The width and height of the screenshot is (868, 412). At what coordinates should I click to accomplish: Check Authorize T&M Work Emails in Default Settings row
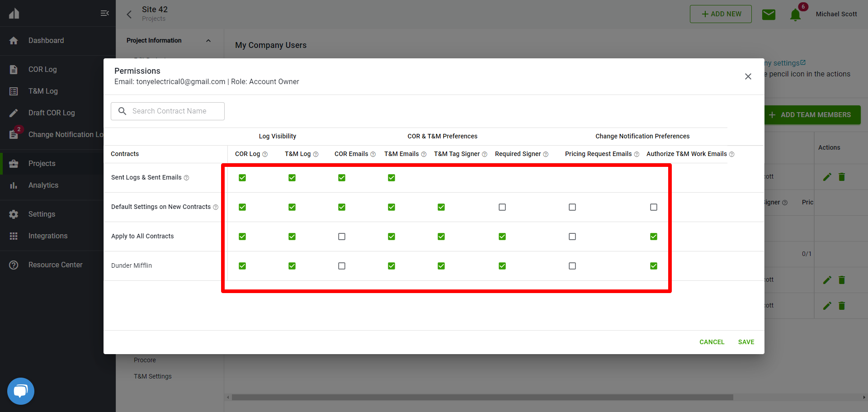point(654,207)
